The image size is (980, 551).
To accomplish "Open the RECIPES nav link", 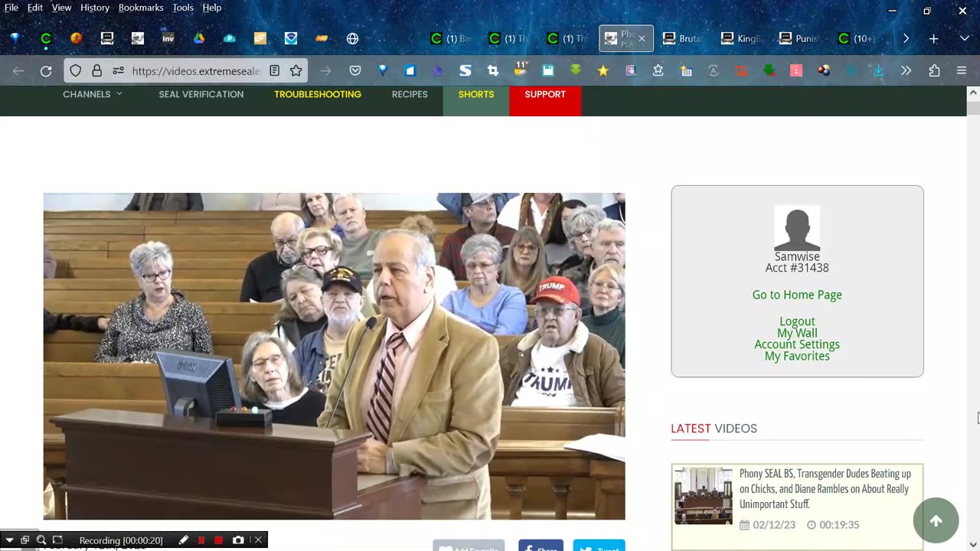I will [410, 94].
